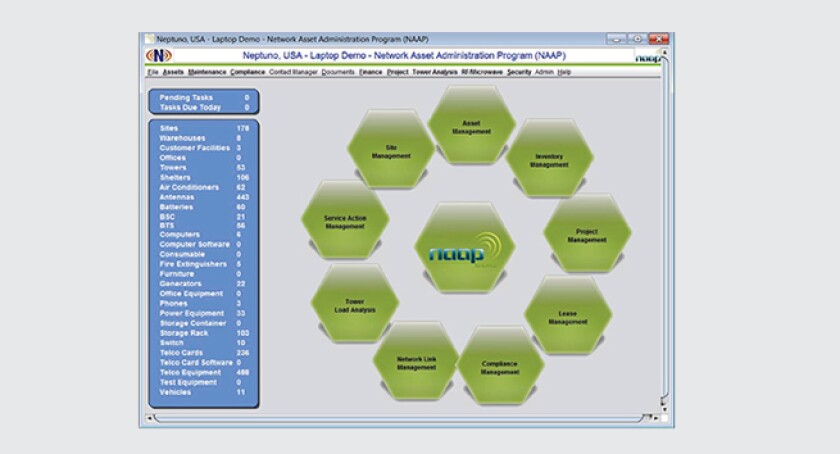
Task: Click the central naap logo hexagon
Action: coord(465,248)
